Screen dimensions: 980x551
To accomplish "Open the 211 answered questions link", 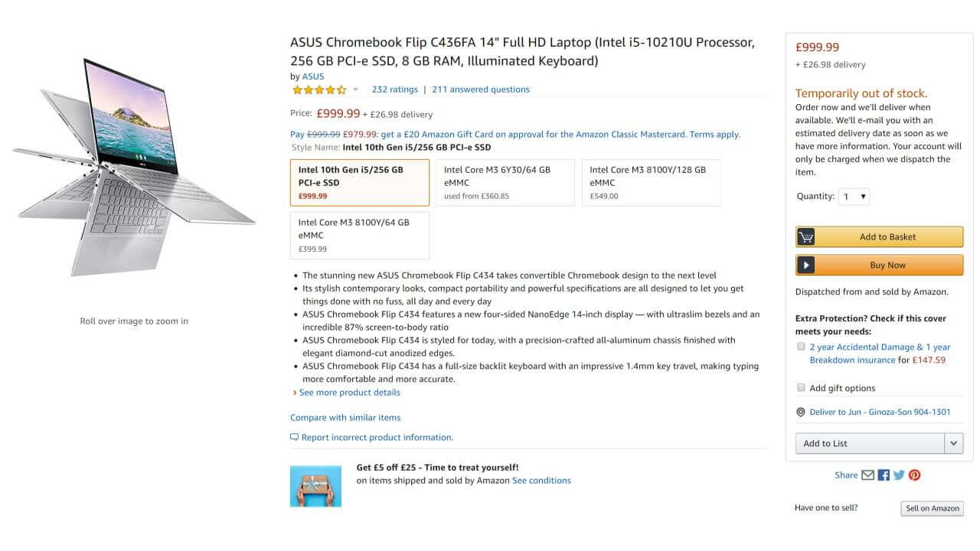I will [x=481, y=90].
